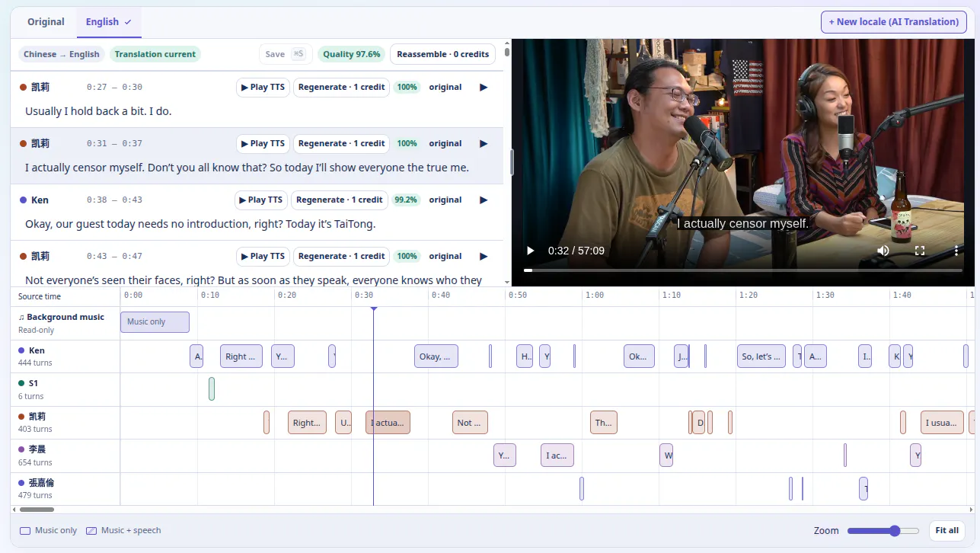Click the Translation current status badge
The height and width of the screenshot is (553, 980).
coord(155,55)
